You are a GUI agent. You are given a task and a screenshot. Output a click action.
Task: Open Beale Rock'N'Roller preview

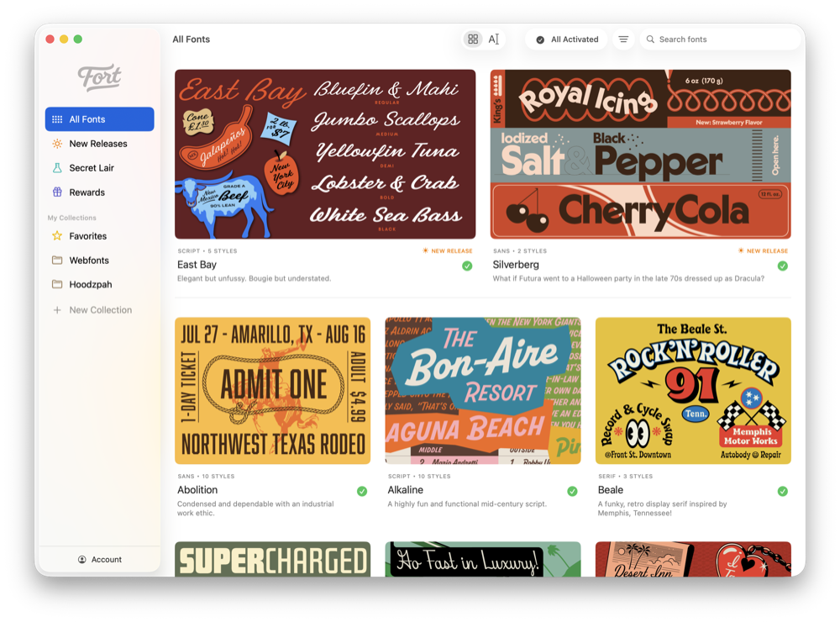693,391
